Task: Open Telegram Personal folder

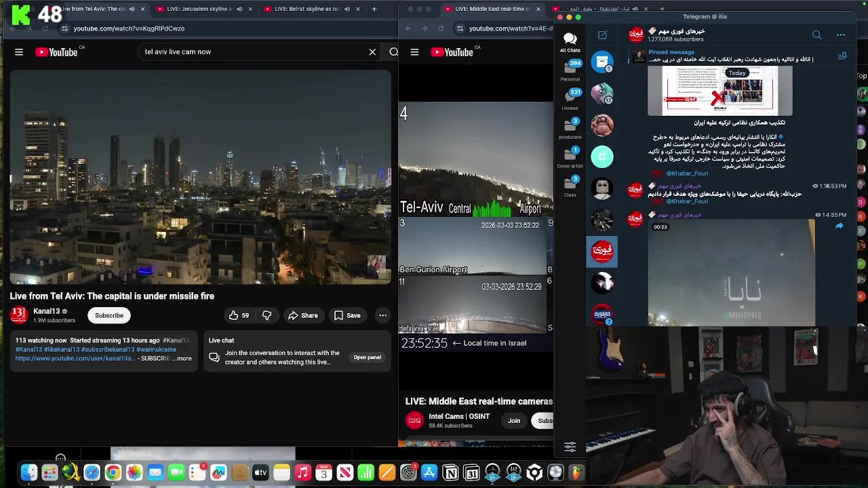Action: [570, 70]
